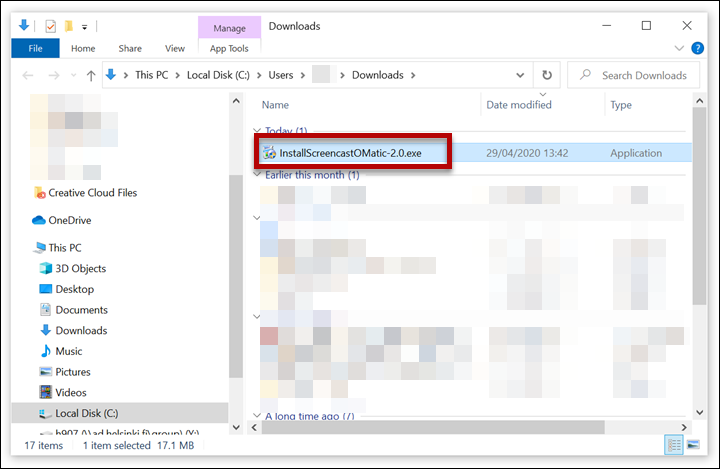This screenshot has width=720, height=469.
Task: Open Pictures in navigation pane
Action: tap(73, 372)
